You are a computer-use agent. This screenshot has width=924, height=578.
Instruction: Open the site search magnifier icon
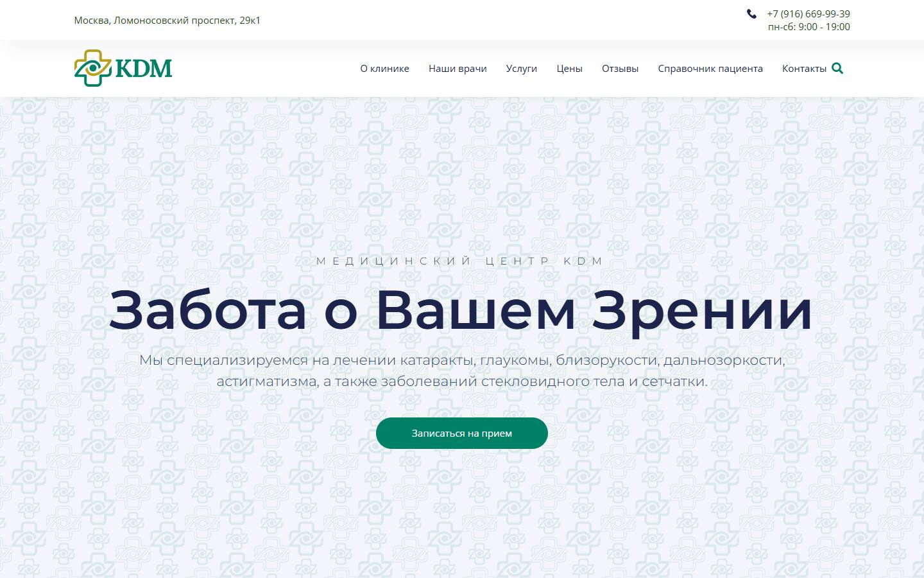point(837,68)
